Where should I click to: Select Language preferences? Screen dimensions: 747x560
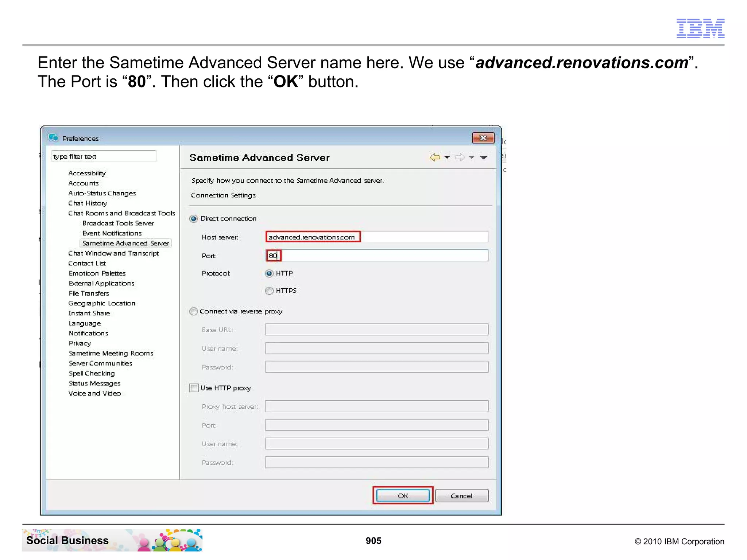click(x=85, y=323)
